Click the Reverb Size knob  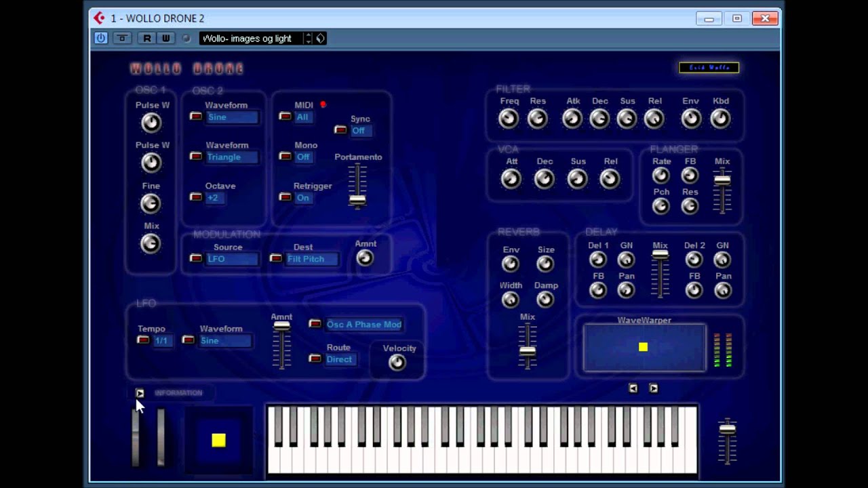click(x=545, y=264)
